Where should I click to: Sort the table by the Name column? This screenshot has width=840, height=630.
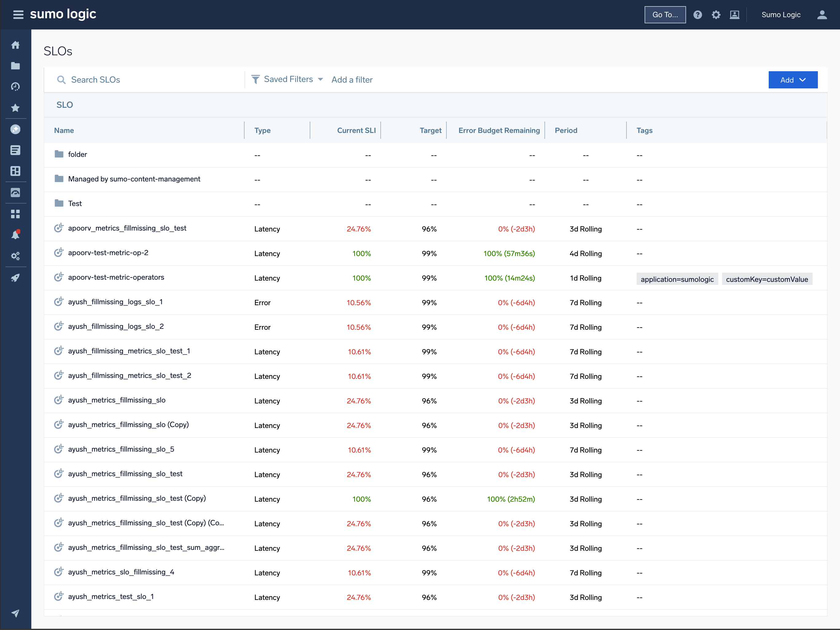64,130
